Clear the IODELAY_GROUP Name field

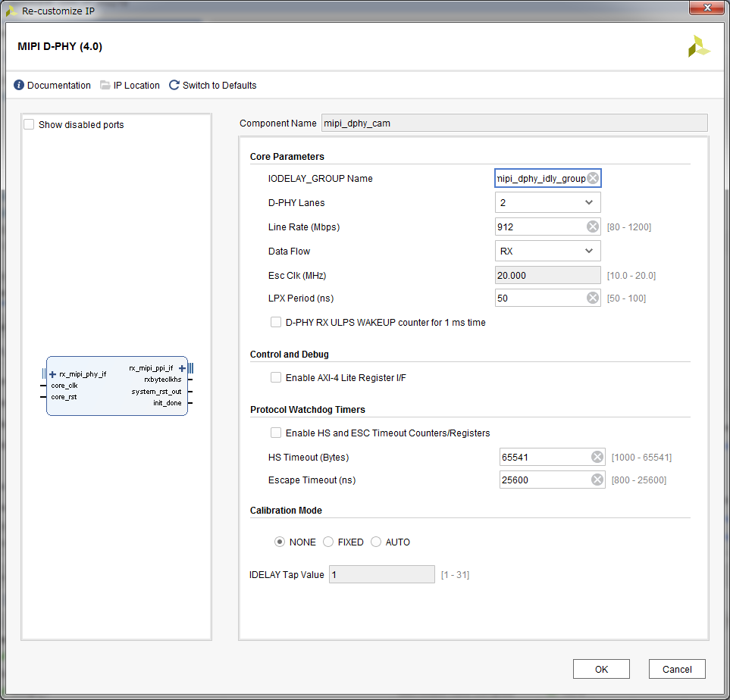(x=593, y=178)
